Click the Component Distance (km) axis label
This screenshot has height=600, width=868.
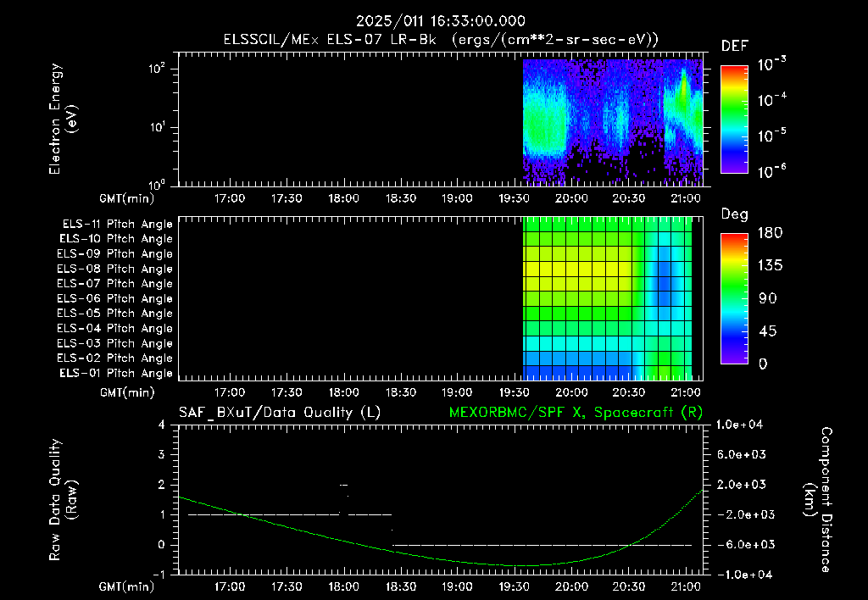(818, 499)
